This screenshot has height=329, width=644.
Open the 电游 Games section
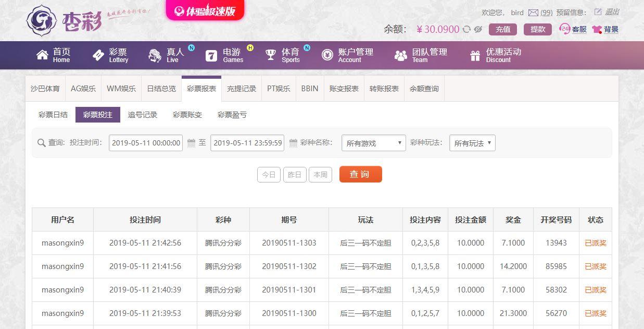pyautogui.click(x=224, y=55)
